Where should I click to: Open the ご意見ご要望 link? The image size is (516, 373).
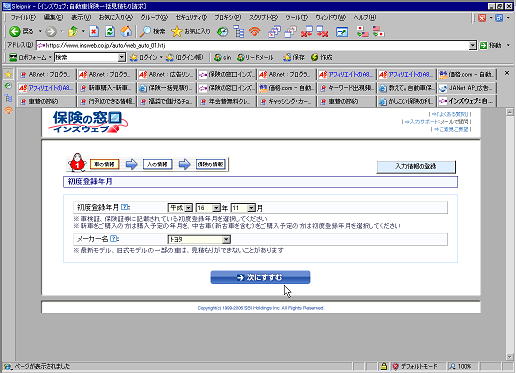click(x=452, y=129)
